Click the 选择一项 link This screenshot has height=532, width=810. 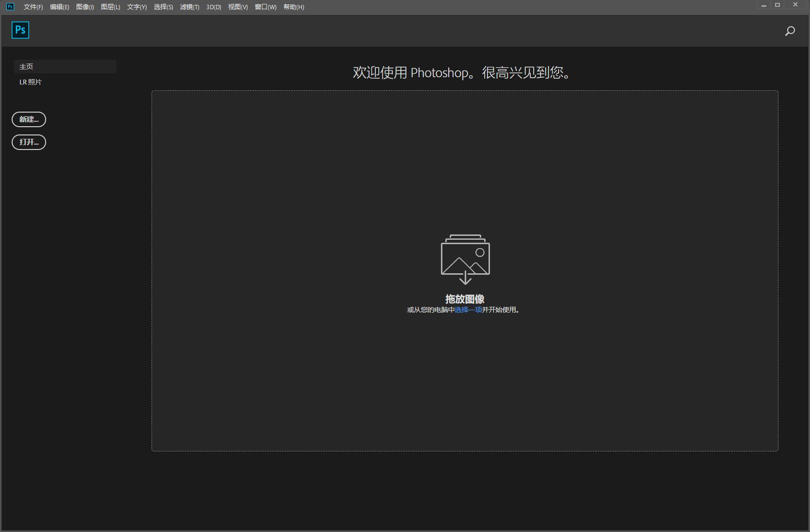(468, 310)
